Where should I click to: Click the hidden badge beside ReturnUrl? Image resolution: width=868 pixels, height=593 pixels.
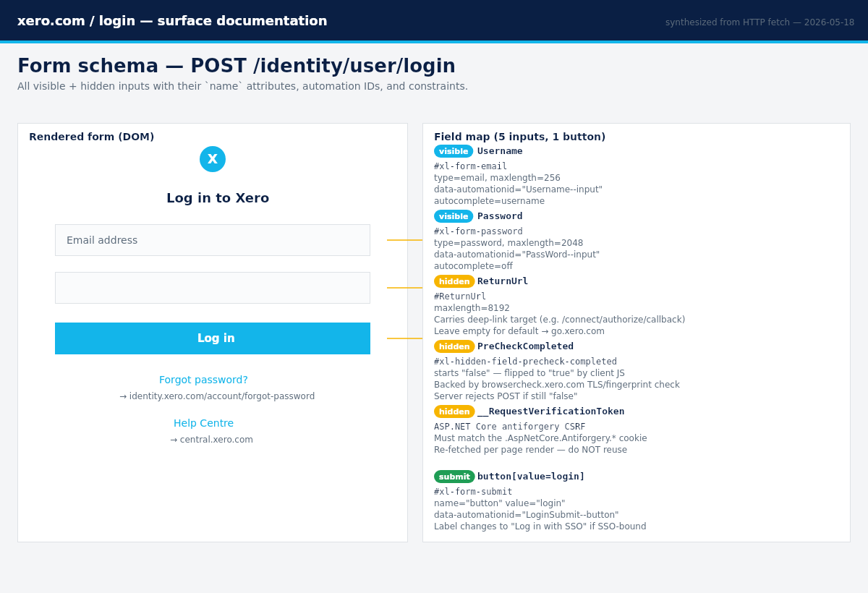click(454, 281)
